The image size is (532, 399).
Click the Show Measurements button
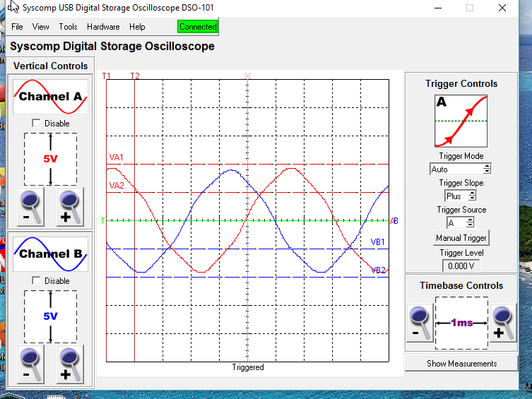click(461, 364)
